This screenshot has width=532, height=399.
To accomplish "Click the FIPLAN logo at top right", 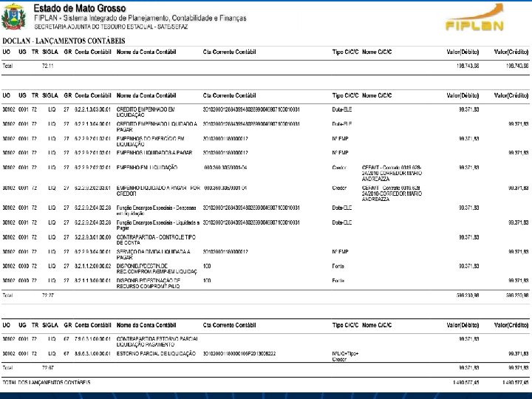I will click(x=474, y=18).
